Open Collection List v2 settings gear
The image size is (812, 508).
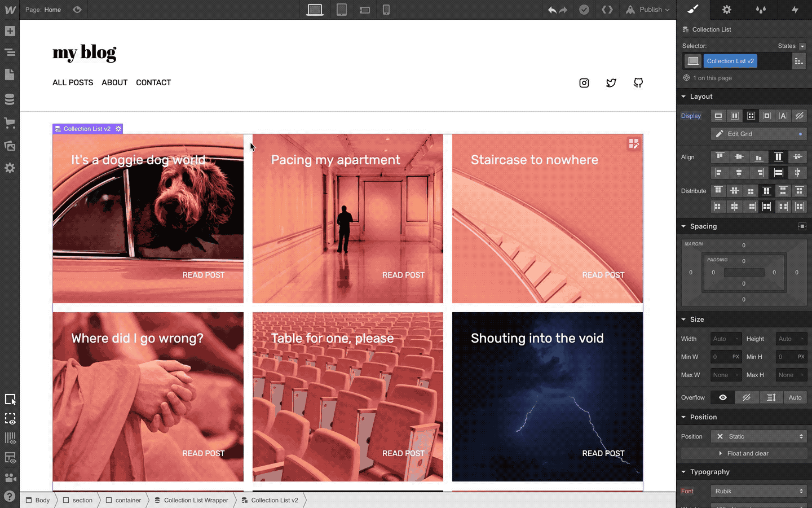pyautogui.click(x=118, y=129)
